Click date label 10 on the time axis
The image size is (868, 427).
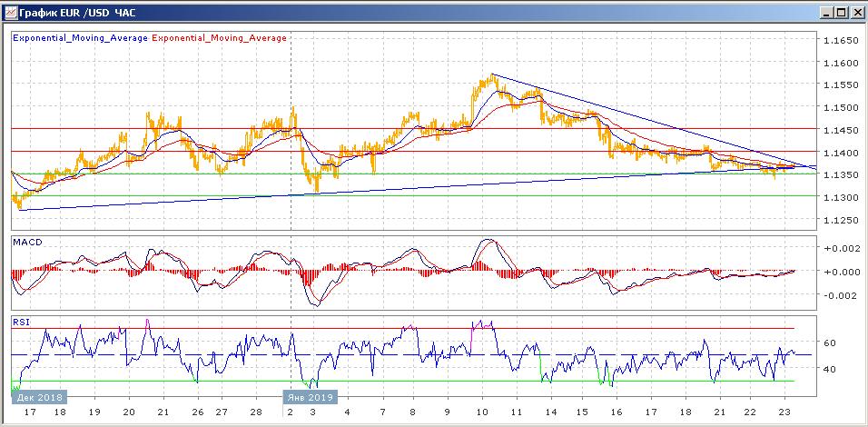481,412
